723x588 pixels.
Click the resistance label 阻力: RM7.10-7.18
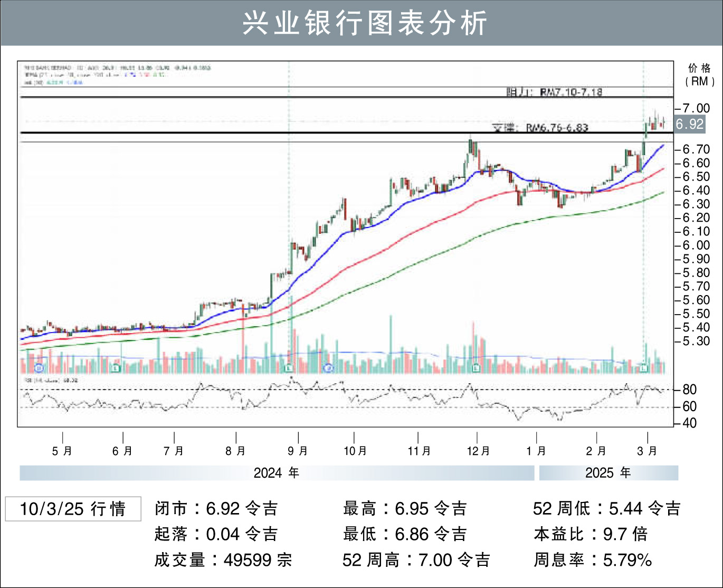[x=554, y=92]
